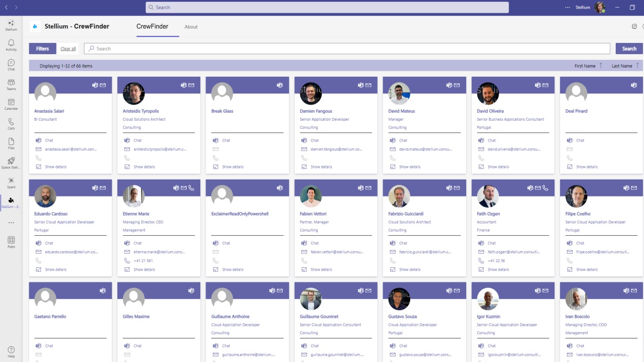Click the mail icon on Guillaume Anthoine's card header
This screenshot has width=644, height=362.
tap(280, 290)
